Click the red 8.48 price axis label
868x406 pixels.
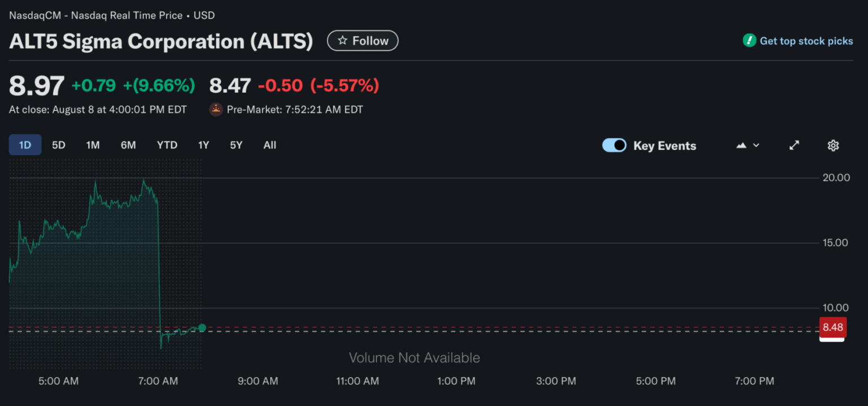coord(832,327)
